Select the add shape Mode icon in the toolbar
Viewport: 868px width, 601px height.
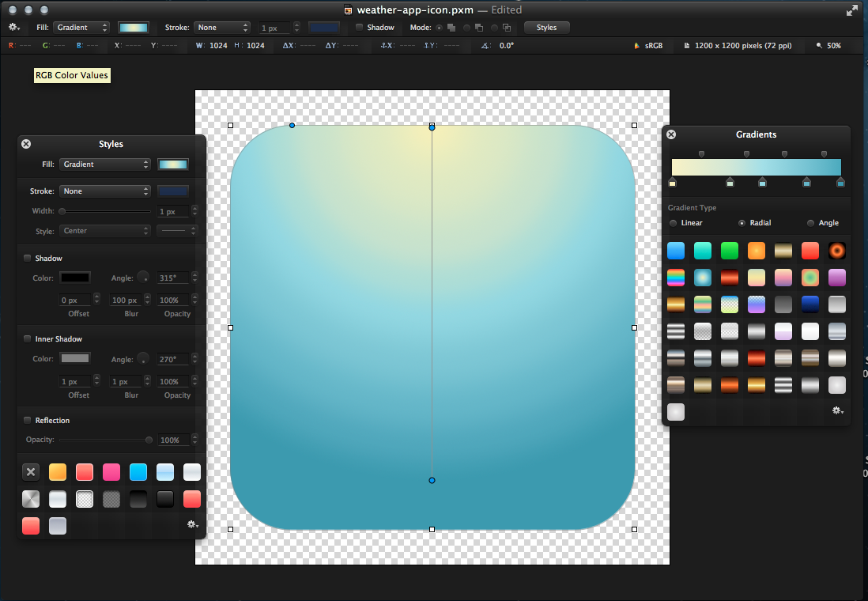pos(451,27)
